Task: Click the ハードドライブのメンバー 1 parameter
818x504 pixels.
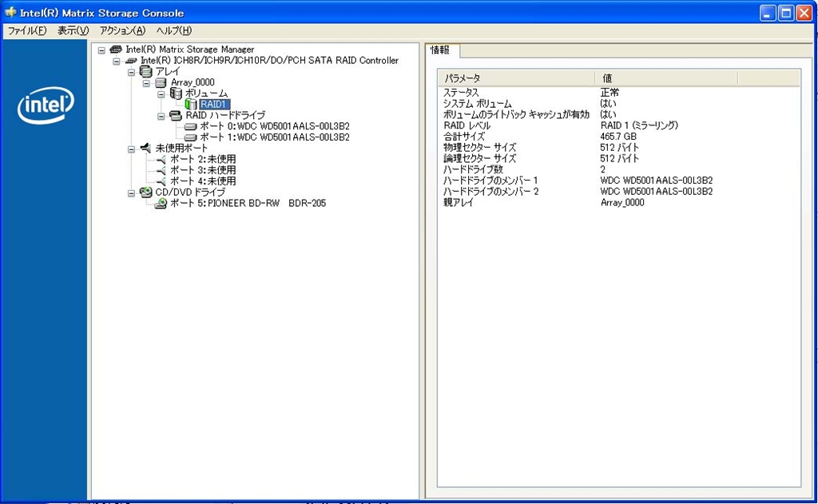Action: [490, 180]
